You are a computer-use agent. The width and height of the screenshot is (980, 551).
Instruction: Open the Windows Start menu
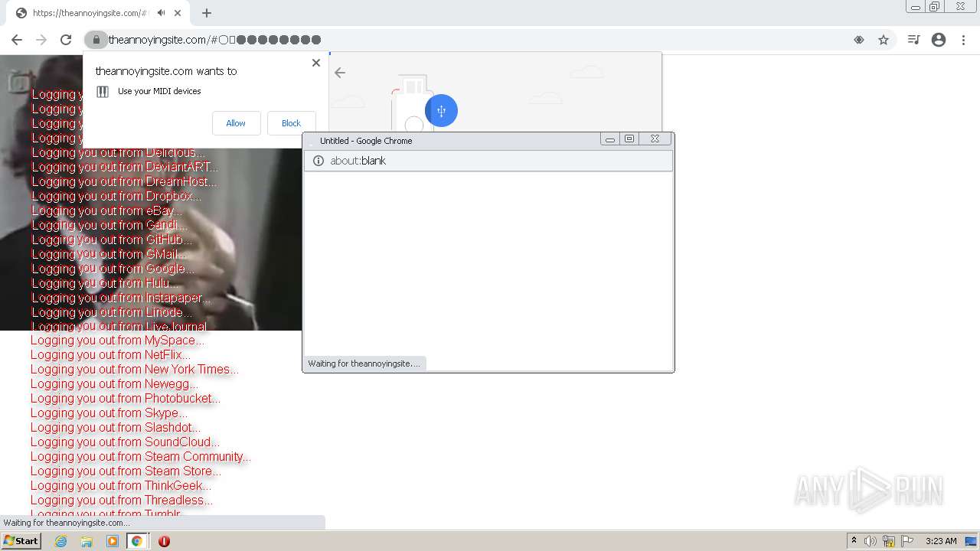pos(21,541)
